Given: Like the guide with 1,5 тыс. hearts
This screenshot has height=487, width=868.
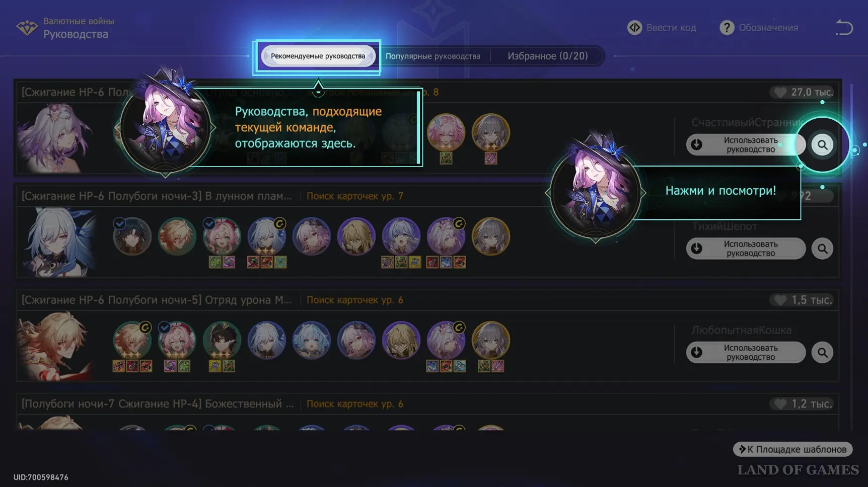Looking at the screenshot, I should (x=780, y=300).
